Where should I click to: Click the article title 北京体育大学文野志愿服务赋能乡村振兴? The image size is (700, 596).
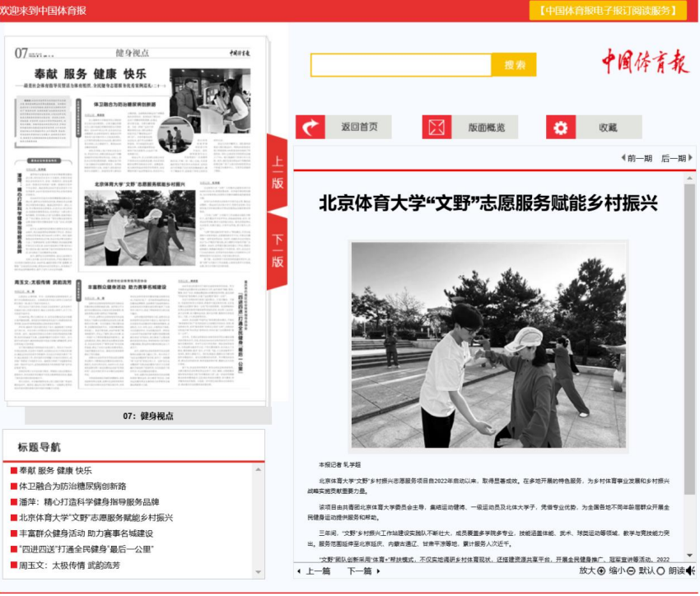coord(488,203)
